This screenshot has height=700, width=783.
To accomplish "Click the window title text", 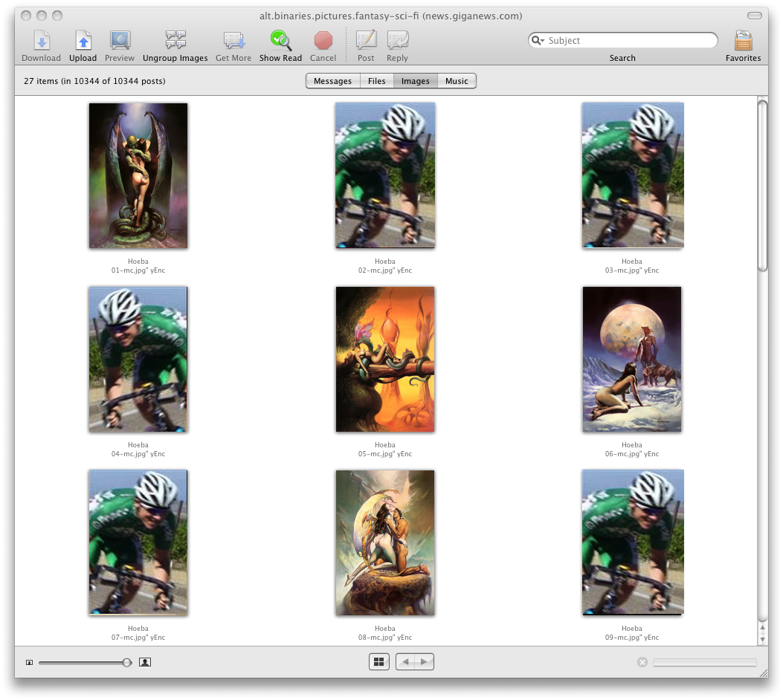I will pyautogui.click(x=390, y=16).
